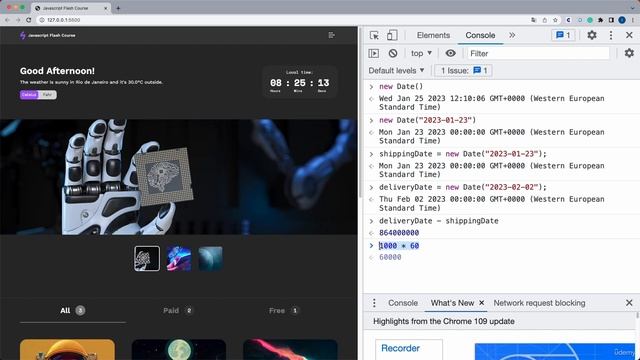Select the Paid courses filter tab
640x360 pixels.
178,311
